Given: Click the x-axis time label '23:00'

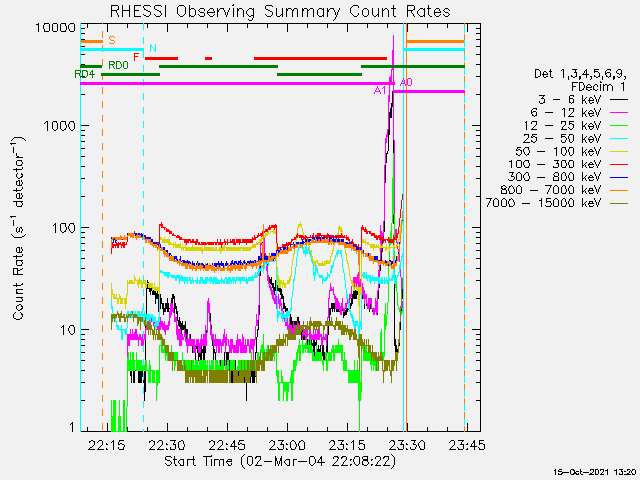Looking at the screenshot, I should click(x=287, y=445).
